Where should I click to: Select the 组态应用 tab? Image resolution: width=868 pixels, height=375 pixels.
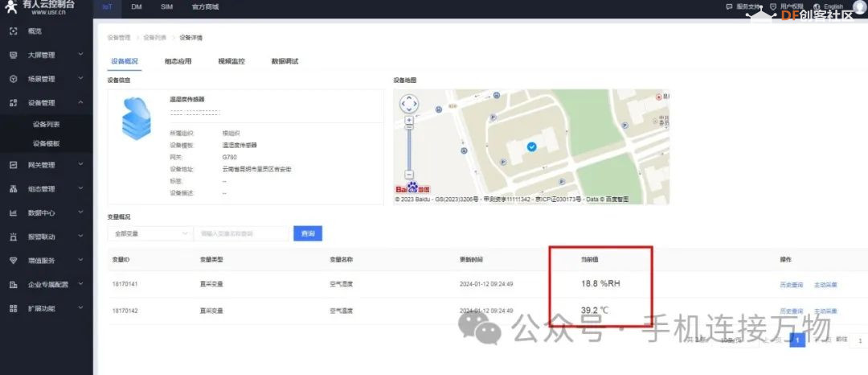click(178, 61)
